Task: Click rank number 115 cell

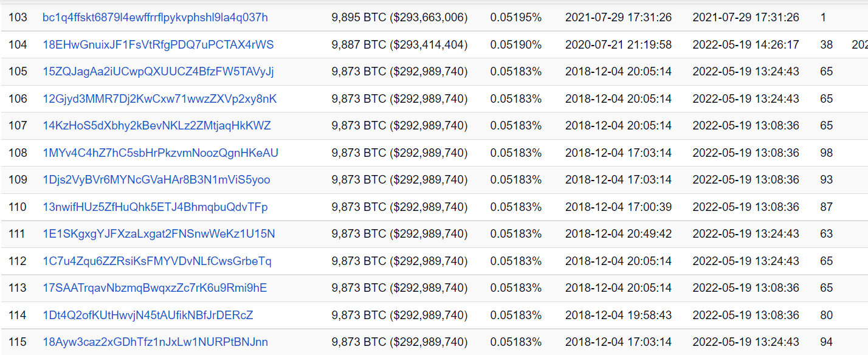Action: [18, 342]
